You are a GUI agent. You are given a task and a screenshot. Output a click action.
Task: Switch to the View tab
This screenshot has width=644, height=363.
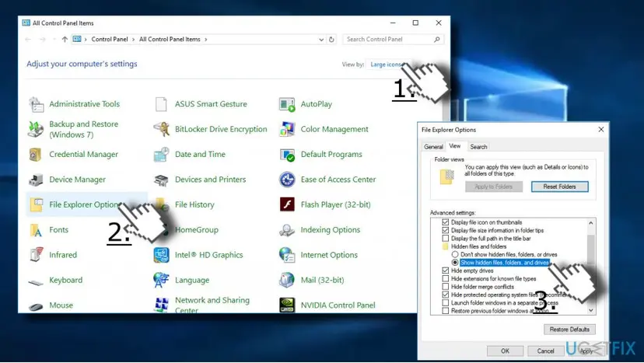coord(455,146)
